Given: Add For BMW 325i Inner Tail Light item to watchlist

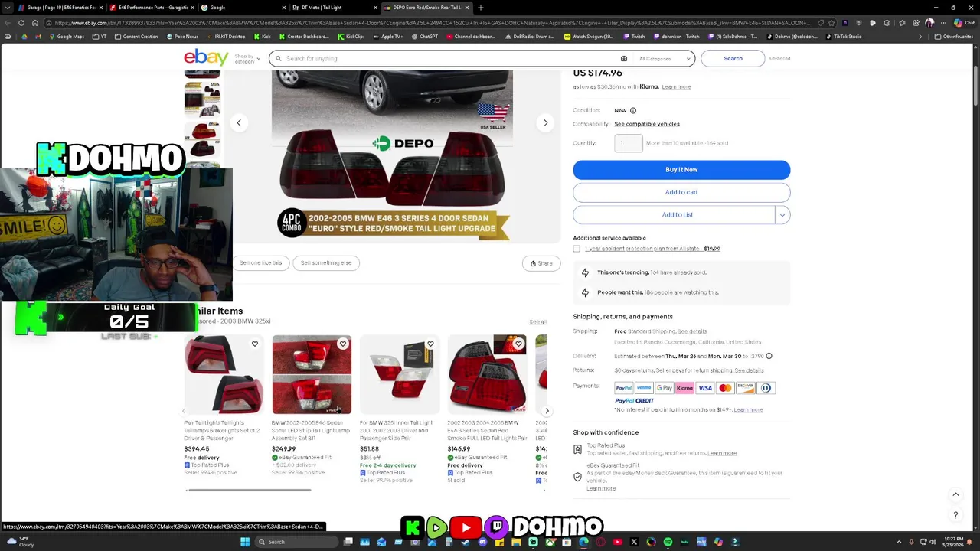Looking at the screenshot, I should click(x=430, y=344).
